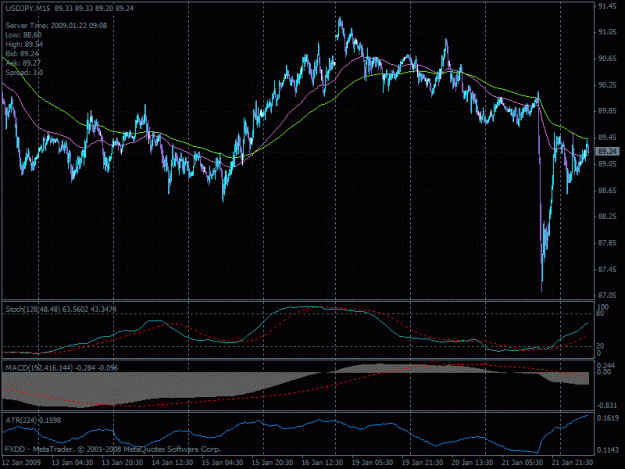This screenshot has height=469, width=625.
Task: Select the ATR(224) 0.1598 indicator label
Action: [x=33, y=420]
